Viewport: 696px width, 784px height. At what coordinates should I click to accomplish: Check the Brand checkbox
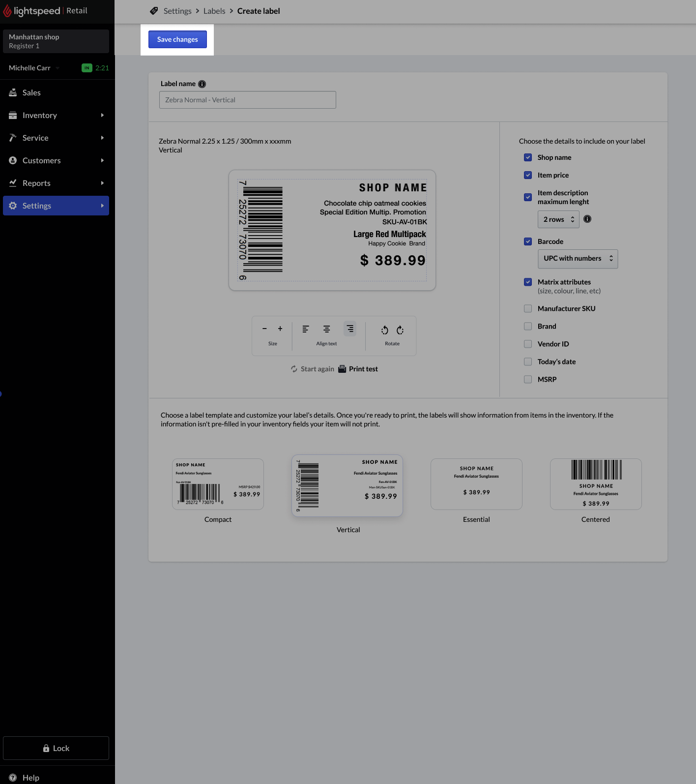(x=528, y=326)
